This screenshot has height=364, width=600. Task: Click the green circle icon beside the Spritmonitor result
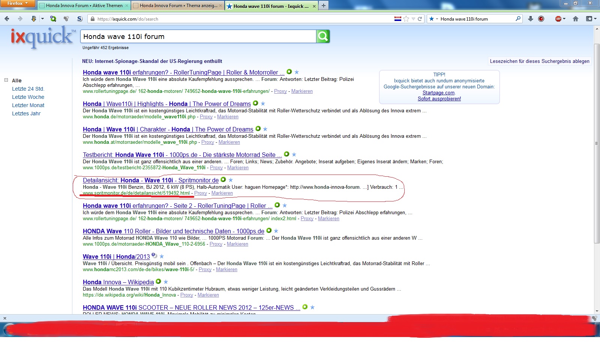coord(223,180)
